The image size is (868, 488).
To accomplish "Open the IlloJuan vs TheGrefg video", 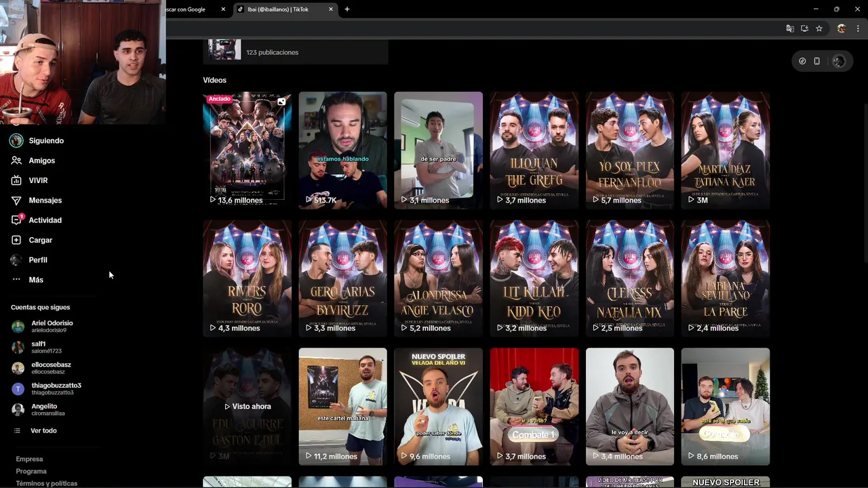I will pyautogui.click(x=534, y=150).
